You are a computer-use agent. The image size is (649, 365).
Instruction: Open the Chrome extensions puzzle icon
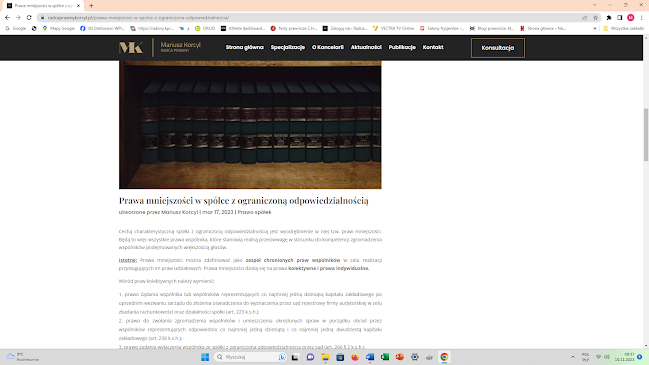pos(609,17)
